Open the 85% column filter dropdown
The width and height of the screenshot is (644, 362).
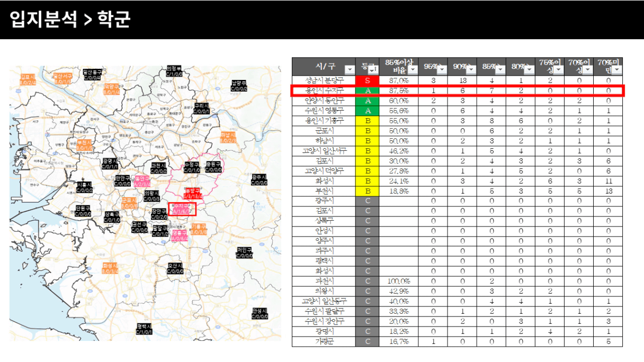[500, 69]
